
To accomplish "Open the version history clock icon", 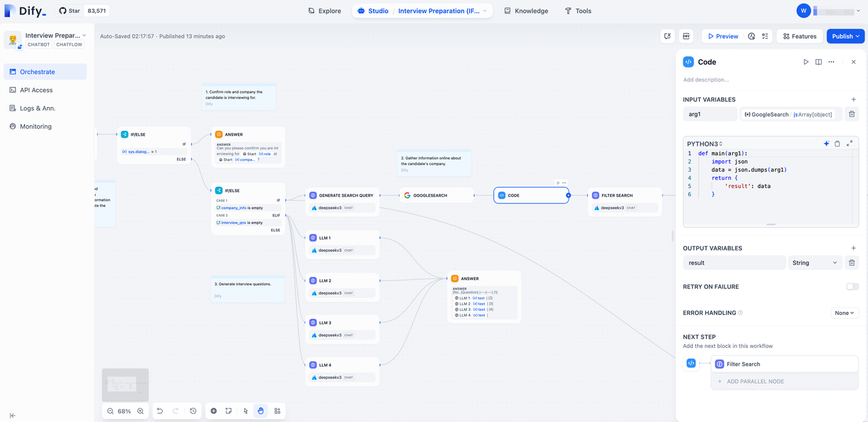I will 193,411.
